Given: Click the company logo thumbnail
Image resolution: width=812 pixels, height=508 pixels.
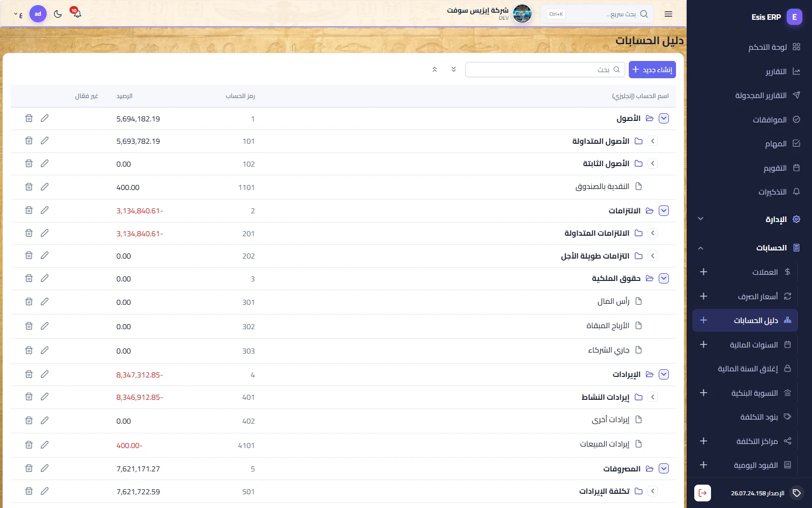Looking at the screenshot, I should [x=522, y=14].
